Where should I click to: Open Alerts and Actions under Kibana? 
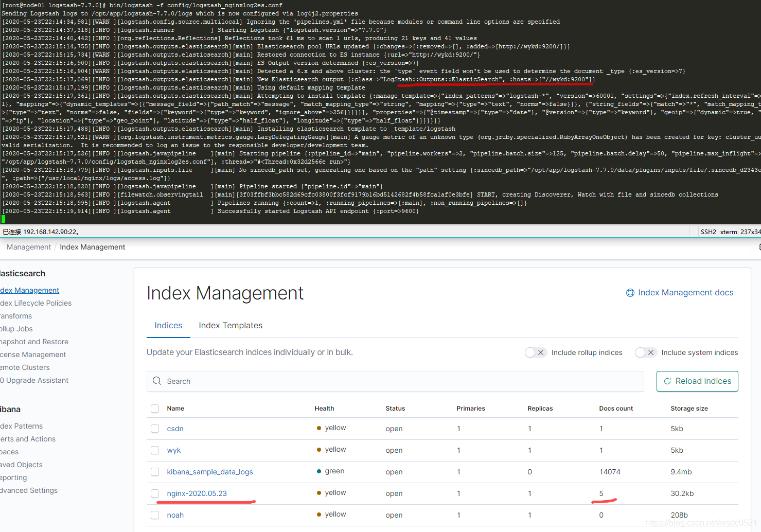[28, 439]
